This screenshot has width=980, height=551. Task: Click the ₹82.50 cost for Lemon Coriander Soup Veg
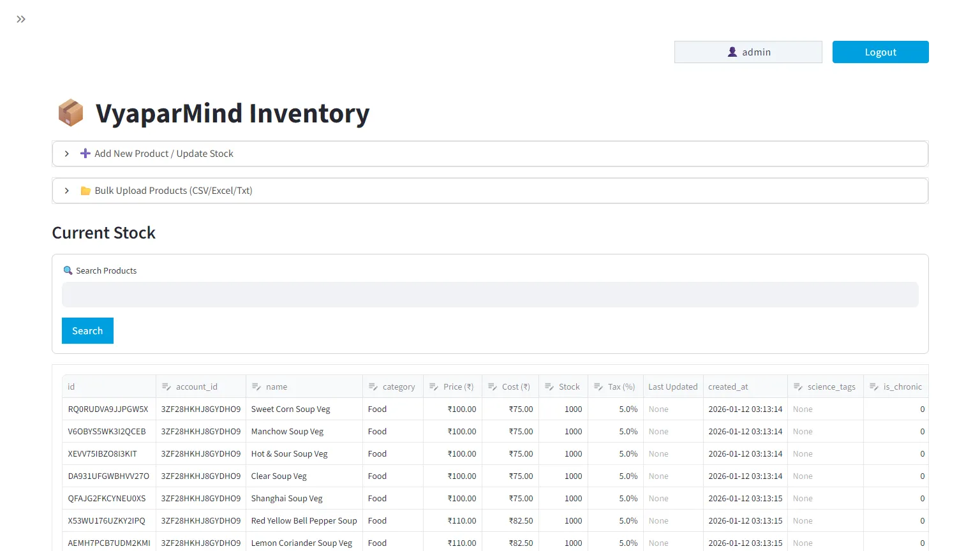[510, 543]
